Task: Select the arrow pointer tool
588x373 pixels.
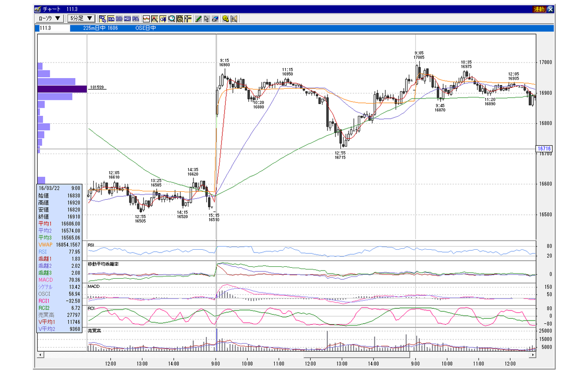Action: (207, 19)
